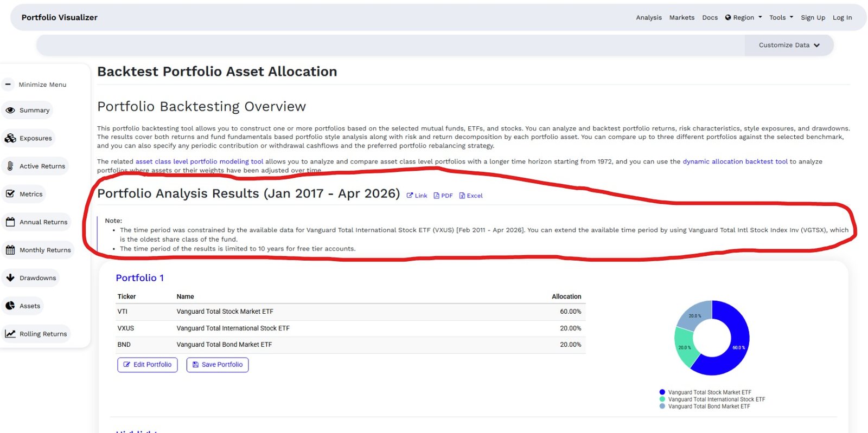Click the external link icon beside Link
The height and width of the screenshot is (433, 868).
tap(410, 196)
